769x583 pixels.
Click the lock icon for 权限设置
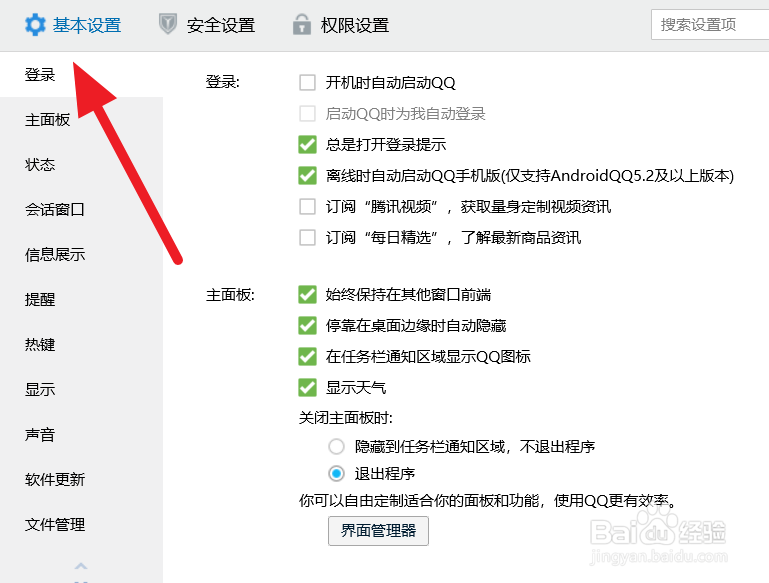(302, 24)
